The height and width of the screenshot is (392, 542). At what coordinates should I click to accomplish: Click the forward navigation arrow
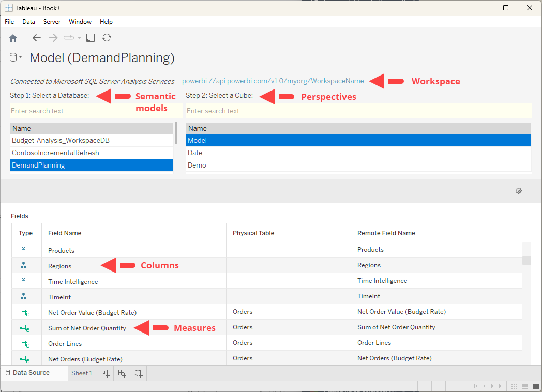(x=53, y=38)
